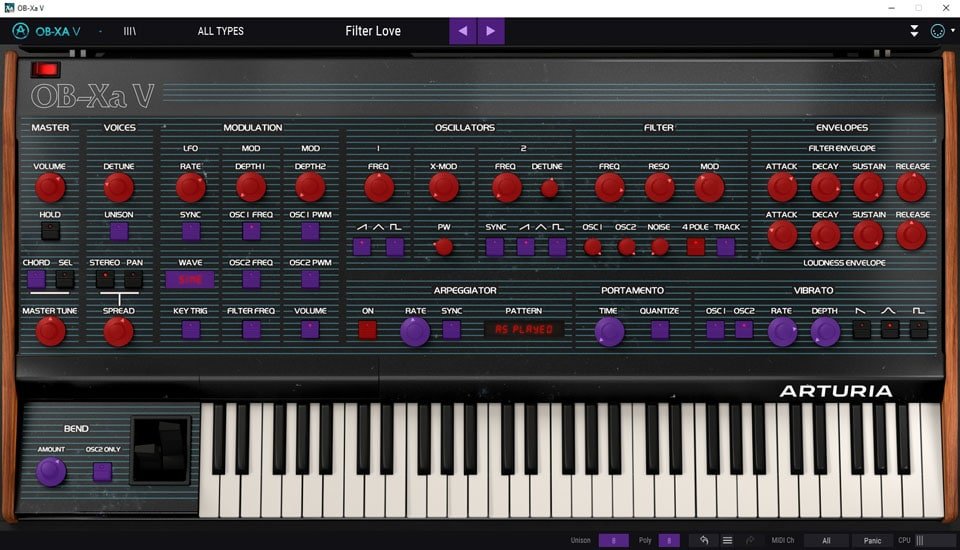Image resolution: width=960 pixels, height=550 pixels.
Task: Enable OSC2 FREQ modulation button
Action: pos(251,279)
